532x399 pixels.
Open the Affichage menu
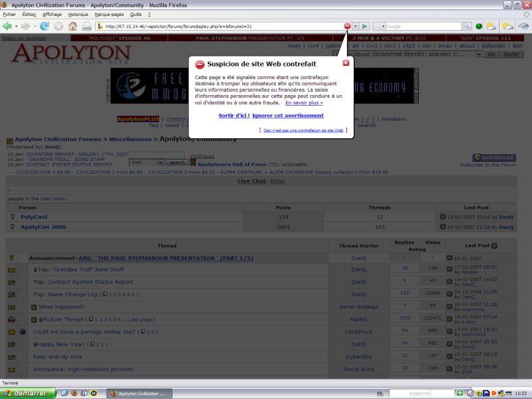pyautogui.click(x=52, y=14)
